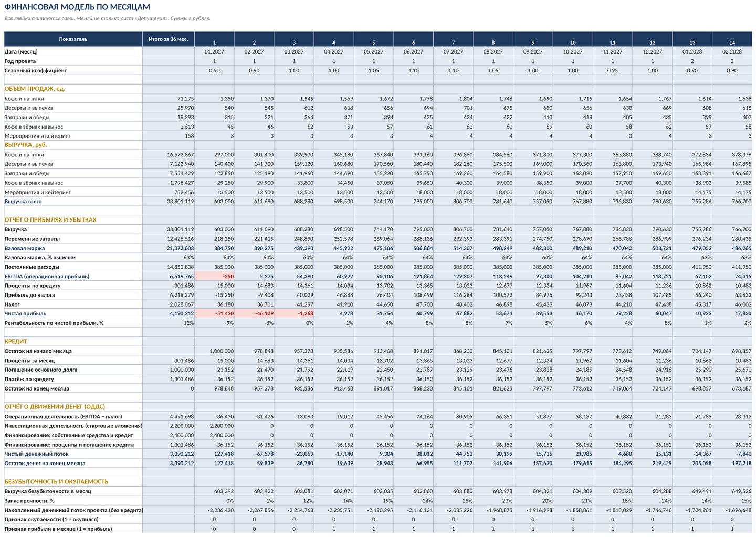This screenshot has height=537, width=756.
Task: Select the net profit cell "-46,109"
Action: (255, 314)
